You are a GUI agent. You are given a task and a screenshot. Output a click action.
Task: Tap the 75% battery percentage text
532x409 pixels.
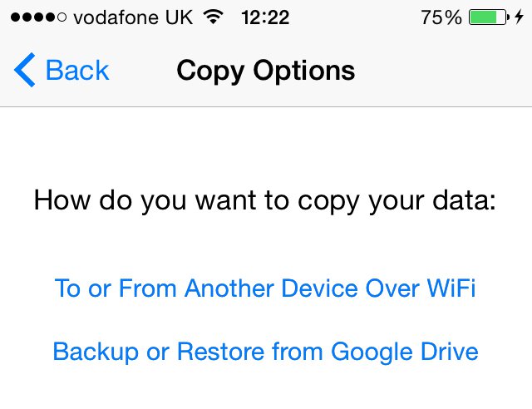441,17
